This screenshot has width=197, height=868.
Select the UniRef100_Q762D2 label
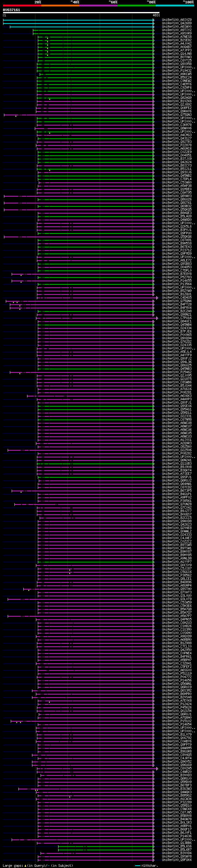click(177, 341)
